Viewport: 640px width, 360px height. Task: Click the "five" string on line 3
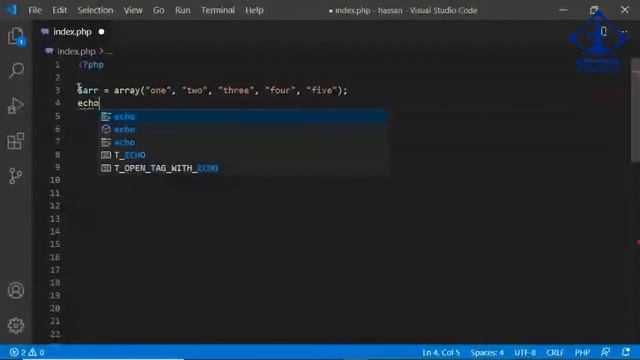[322, 90]
